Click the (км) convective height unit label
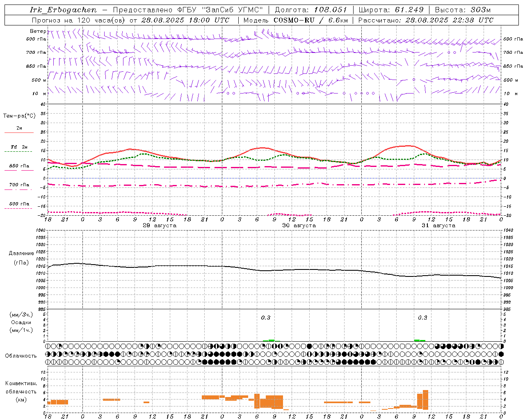This screenshot has height=420, width=525. 21,399
